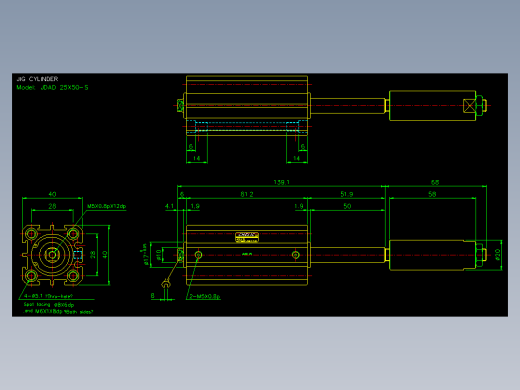This screenshot has width=520, height=390.
Task: Click the 51.9 dimension value
Action: pyautogui.click(x=347, y=194)
